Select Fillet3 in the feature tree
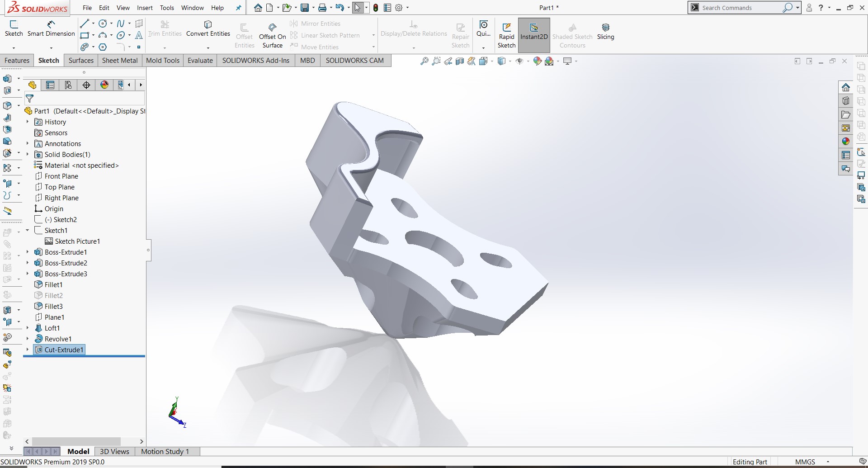Viewport: 868px width, 468px height. [53, 306]
